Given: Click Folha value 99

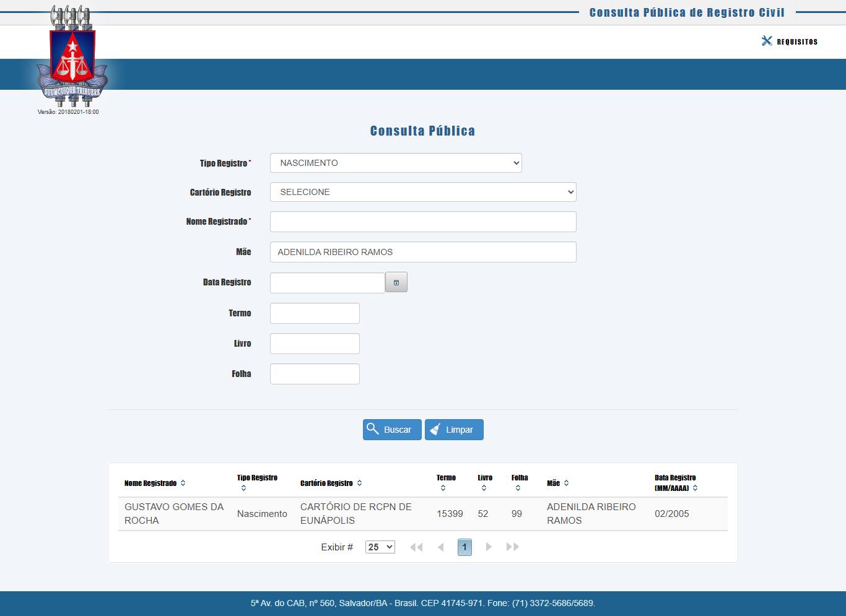Looking at the screenshot, I should (517, 514).
